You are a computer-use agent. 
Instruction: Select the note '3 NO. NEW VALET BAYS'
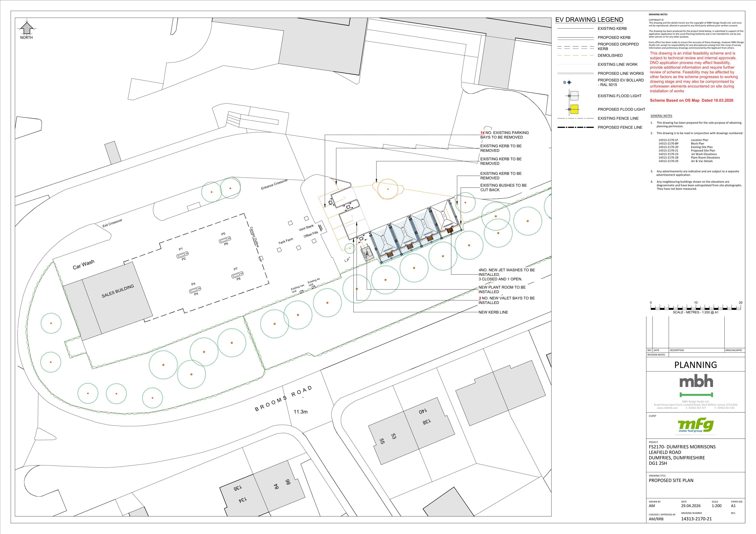pyautogui.click(x=507, y=300)
